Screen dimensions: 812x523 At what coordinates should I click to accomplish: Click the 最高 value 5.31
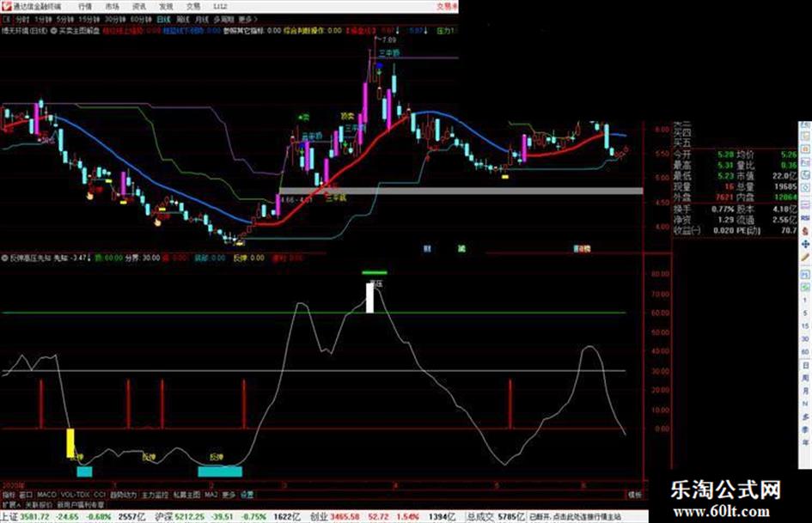pos(725,165)
